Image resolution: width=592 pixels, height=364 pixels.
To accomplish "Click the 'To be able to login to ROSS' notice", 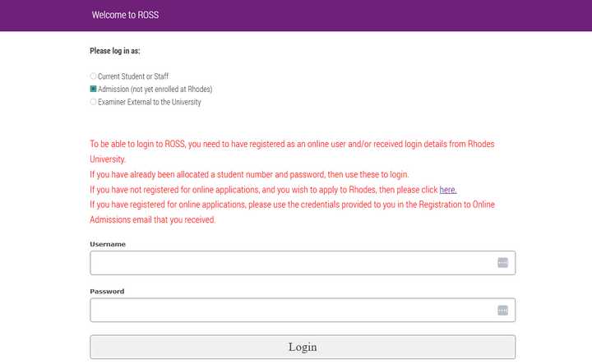I will (x=292, y=152).
